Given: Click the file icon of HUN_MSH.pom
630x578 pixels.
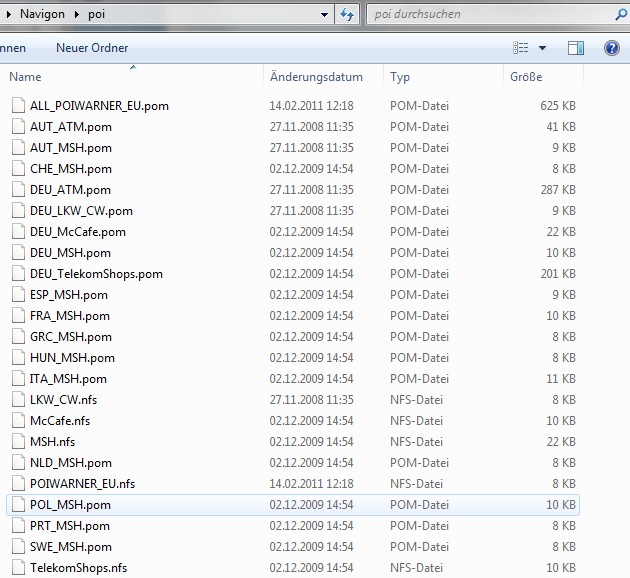Looking at the screenshot, I should (x=18, y=357).
